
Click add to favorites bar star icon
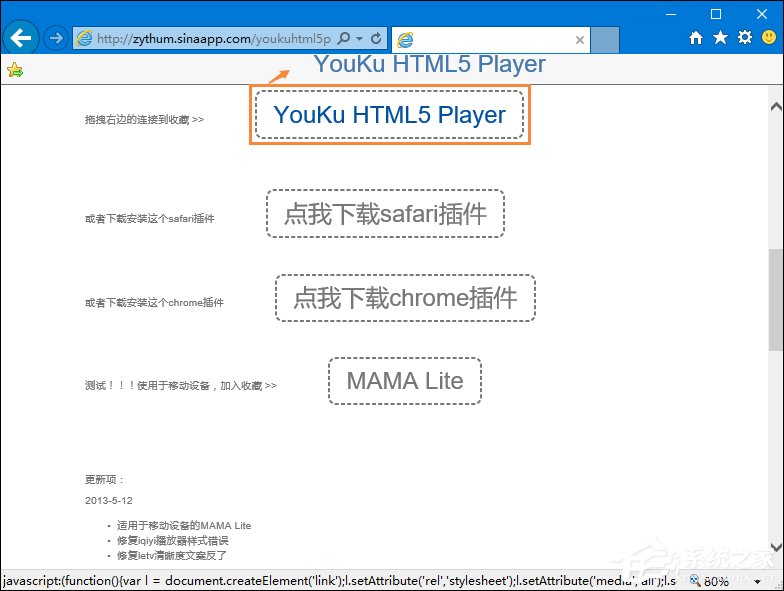[x=15, y=70]
